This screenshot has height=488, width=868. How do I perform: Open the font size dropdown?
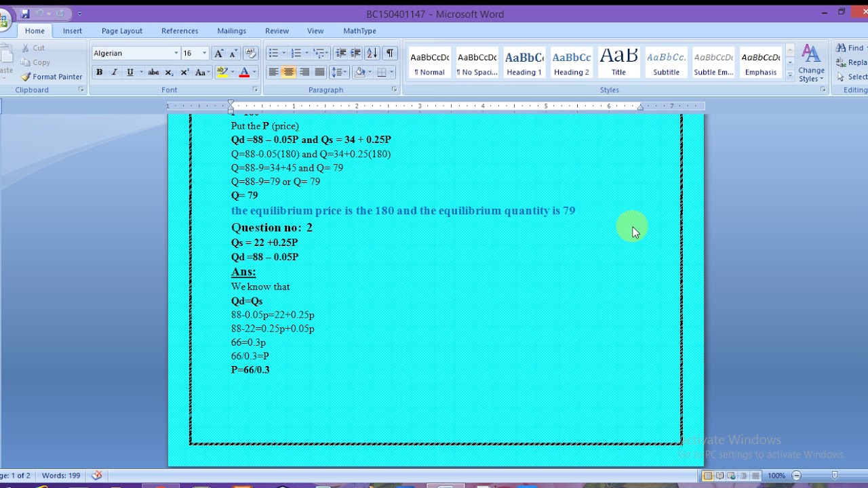[204, 54]
